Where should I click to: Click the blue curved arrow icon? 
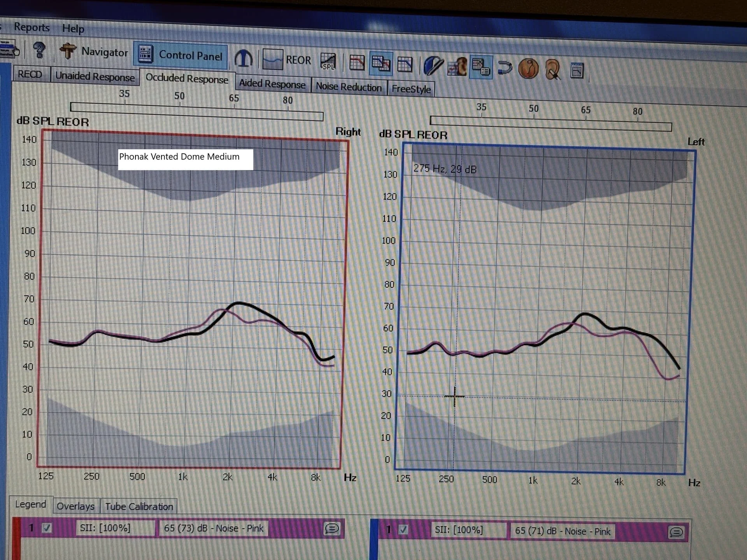[x=505, y=68]
